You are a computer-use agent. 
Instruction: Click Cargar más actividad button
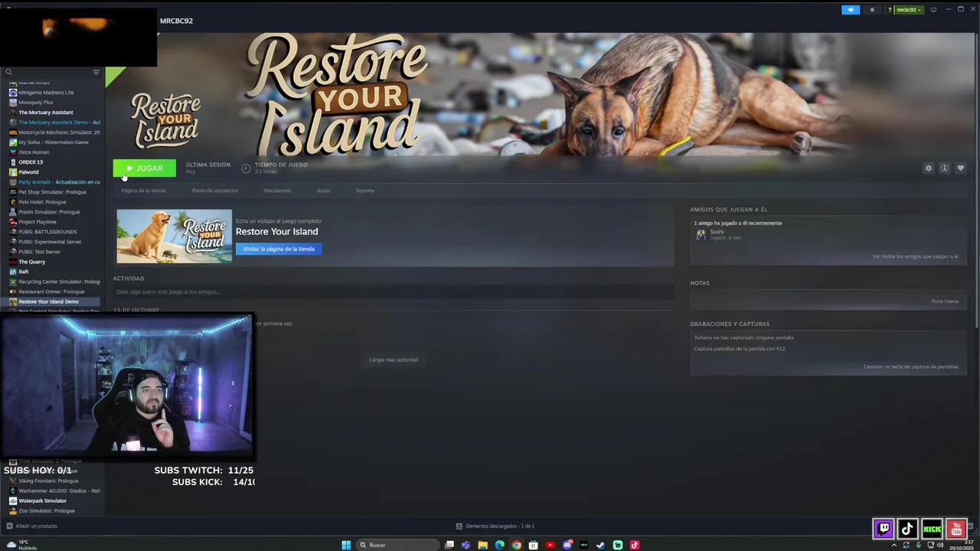pyautogui.click(x=394, y=360)
